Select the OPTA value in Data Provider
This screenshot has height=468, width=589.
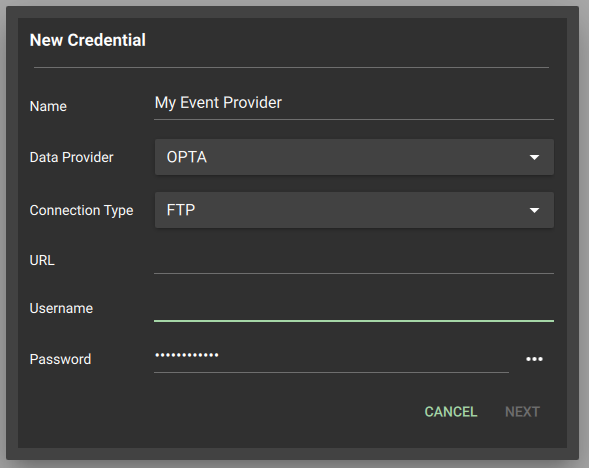coord(187,157)
